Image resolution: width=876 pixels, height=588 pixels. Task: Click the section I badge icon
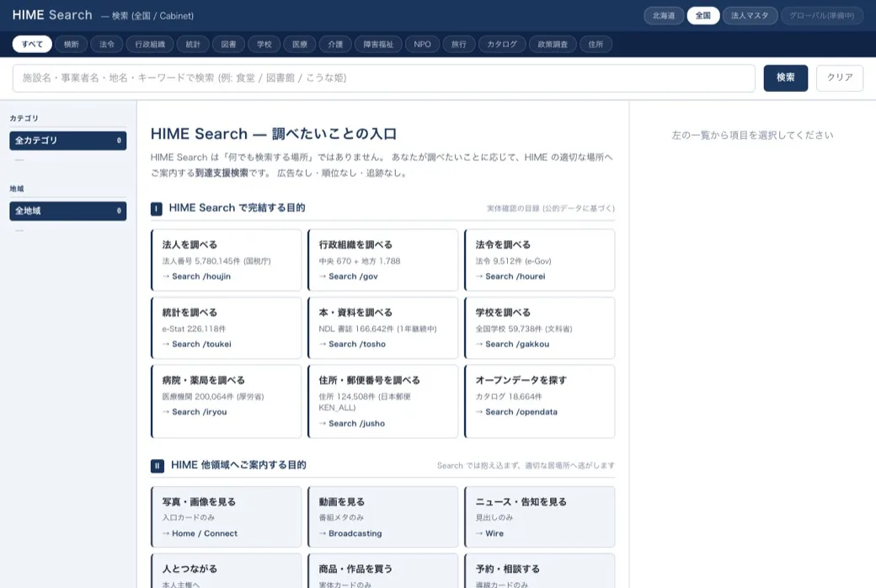[157, 209]
